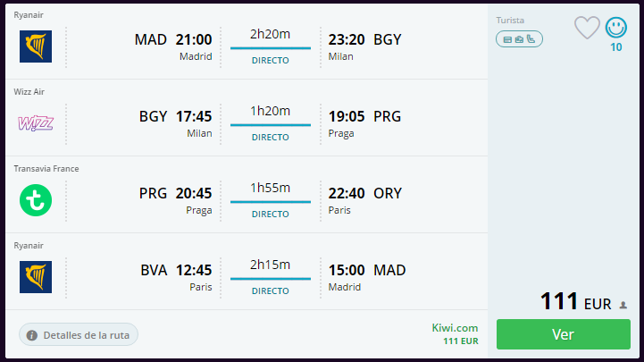This screenshot has width=644, height=362.
Task: Click the 111 EUR price under Kiwi.com
Action: click(460, 341)
